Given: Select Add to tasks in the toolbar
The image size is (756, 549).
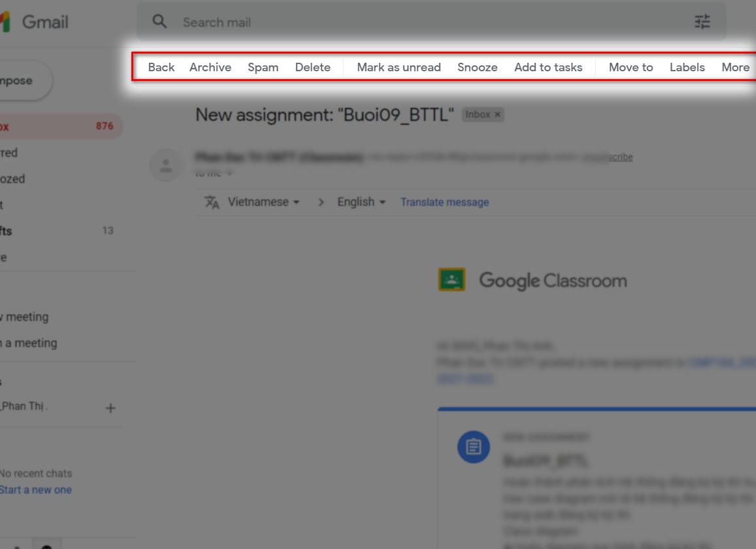Looking at the screenshot, I should tap(548, 67).
